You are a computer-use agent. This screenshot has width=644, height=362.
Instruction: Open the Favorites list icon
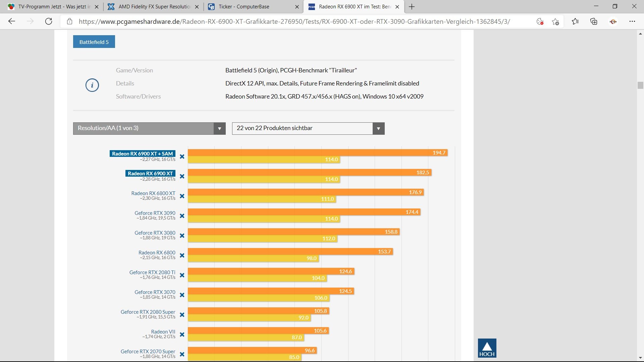[575, 21]
